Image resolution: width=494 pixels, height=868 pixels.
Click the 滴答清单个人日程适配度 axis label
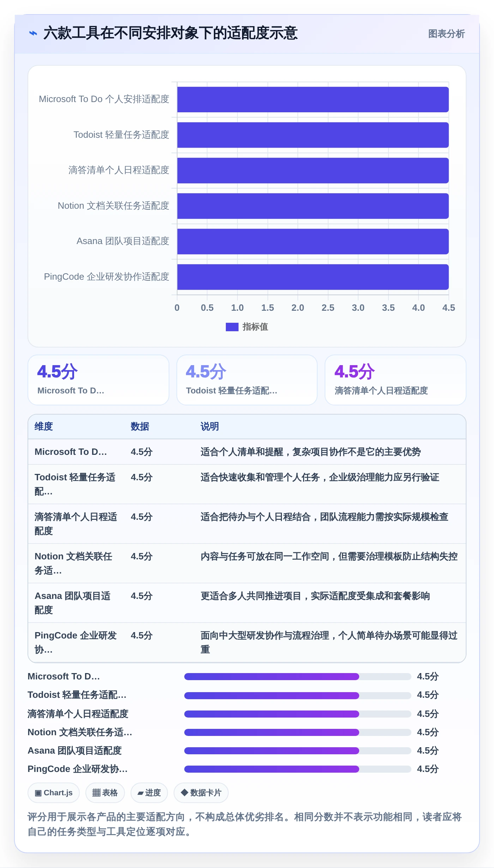[119, 170]
